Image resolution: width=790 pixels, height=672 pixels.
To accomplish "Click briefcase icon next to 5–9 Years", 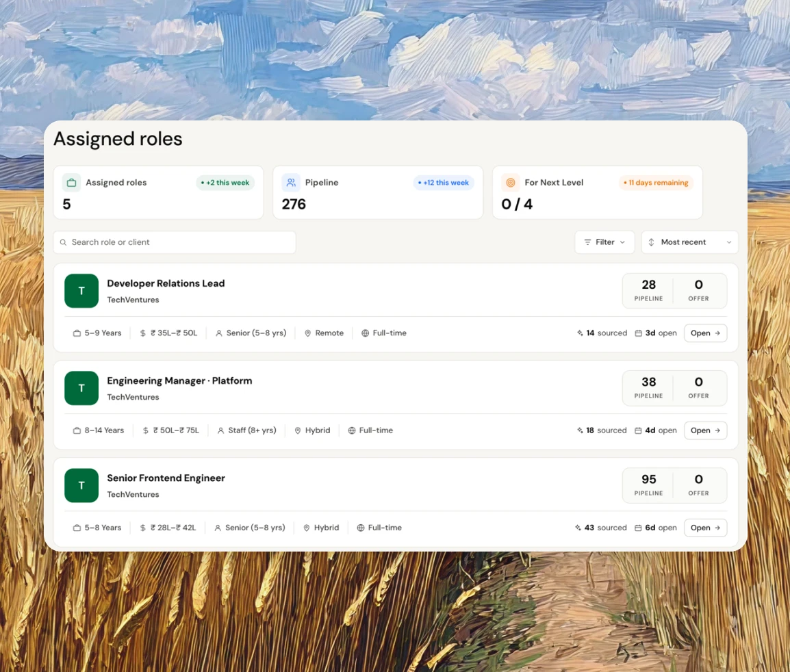I will pos(77,333).
